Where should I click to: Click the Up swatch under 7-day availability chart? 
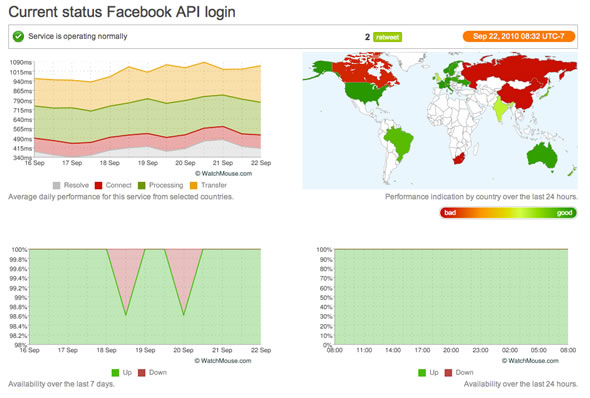pyautogui.click(x=116, y=373)
